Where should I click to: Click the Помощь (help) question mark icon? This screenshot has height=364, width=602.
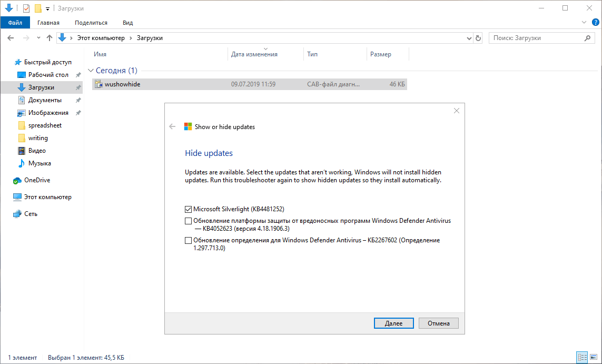[595, 22]
